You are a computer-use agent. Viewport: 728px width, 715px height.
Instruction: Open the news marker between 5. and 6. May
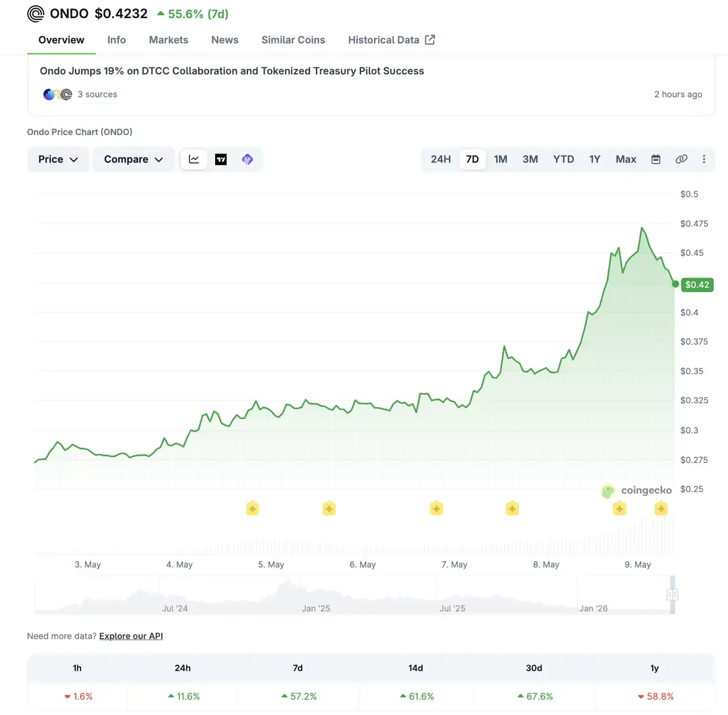329,509
